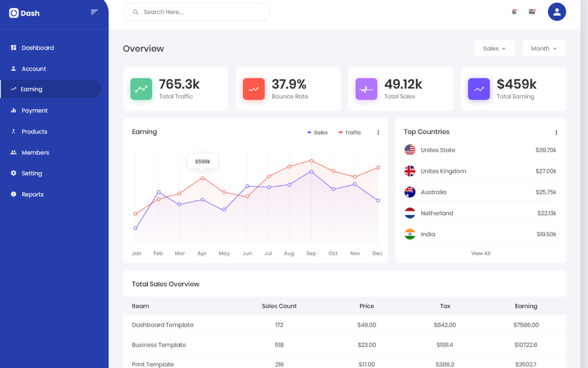588x368 pixels.
Task: Click the Dash app logo icon
Action: pos(13,13)
